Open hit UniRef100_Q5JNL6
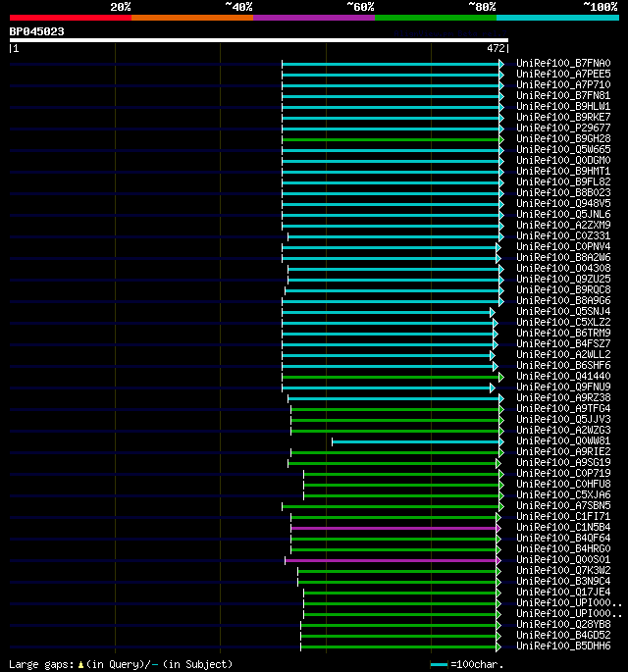This screenshot has width=628, height=672. [563, 214]
